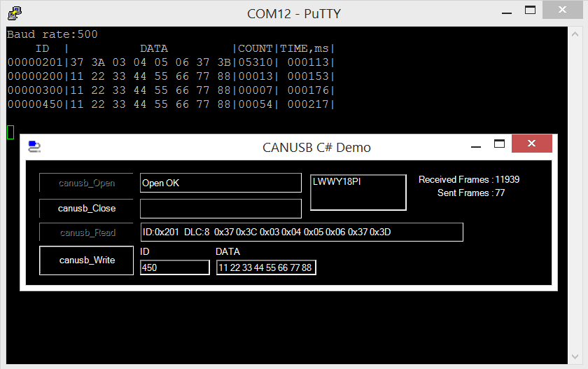Click the 00000200 ID row in PuTTY
The height and width of the screenshot is (369, 588).
click(x=171, y=76)
